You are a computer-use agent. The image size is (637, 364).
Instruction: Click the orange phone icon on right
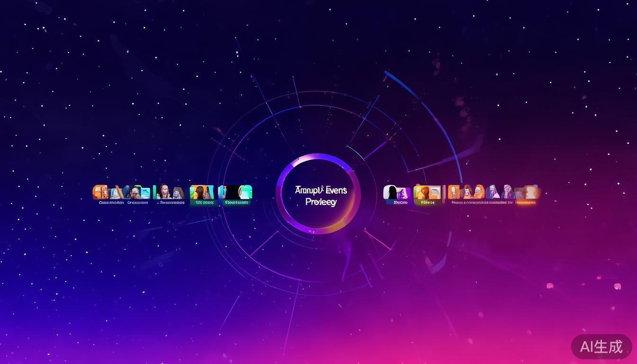point(454,192)
